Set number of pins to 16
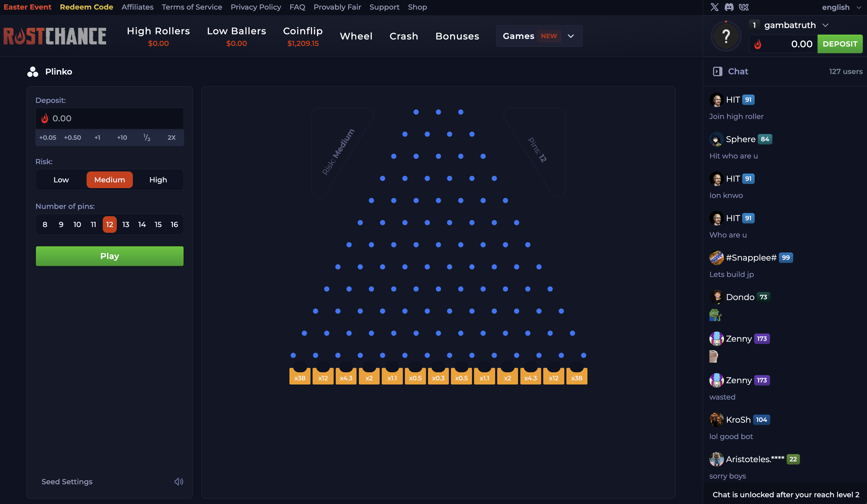Screen dimensions: 867x504 click(x=174, y=224)
